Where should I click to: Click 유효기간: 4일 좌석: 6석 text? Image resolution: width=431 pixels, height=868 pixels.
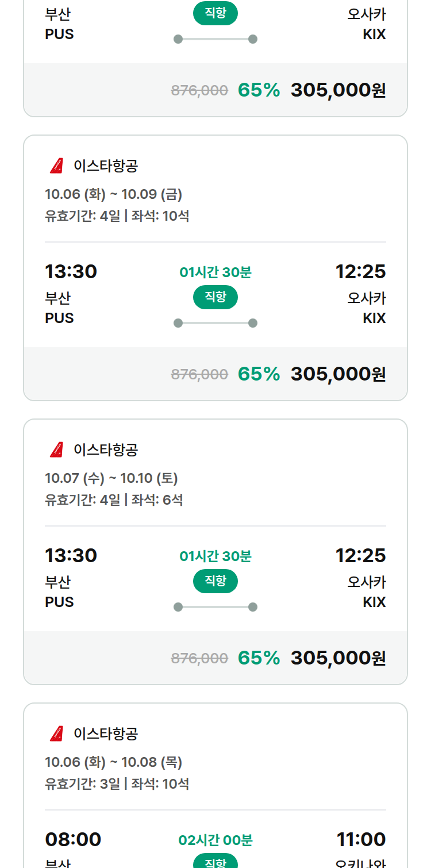coord(114,500)
